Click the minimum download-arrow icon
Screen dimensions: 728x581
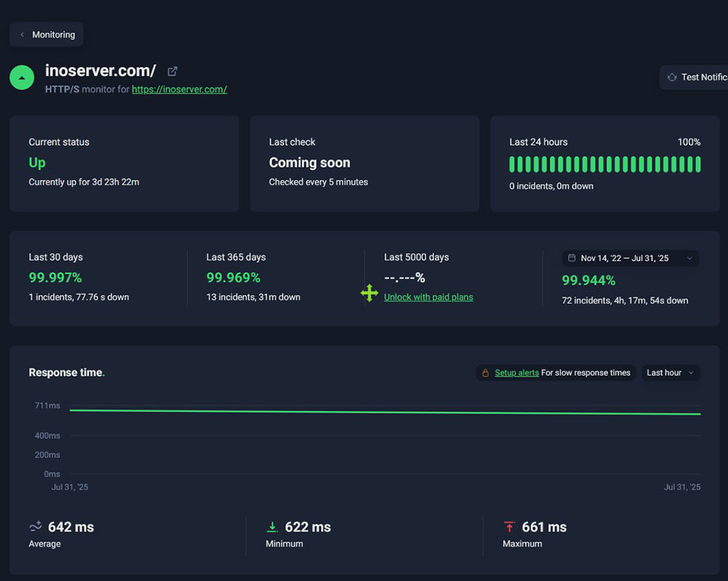pos(272,526)
